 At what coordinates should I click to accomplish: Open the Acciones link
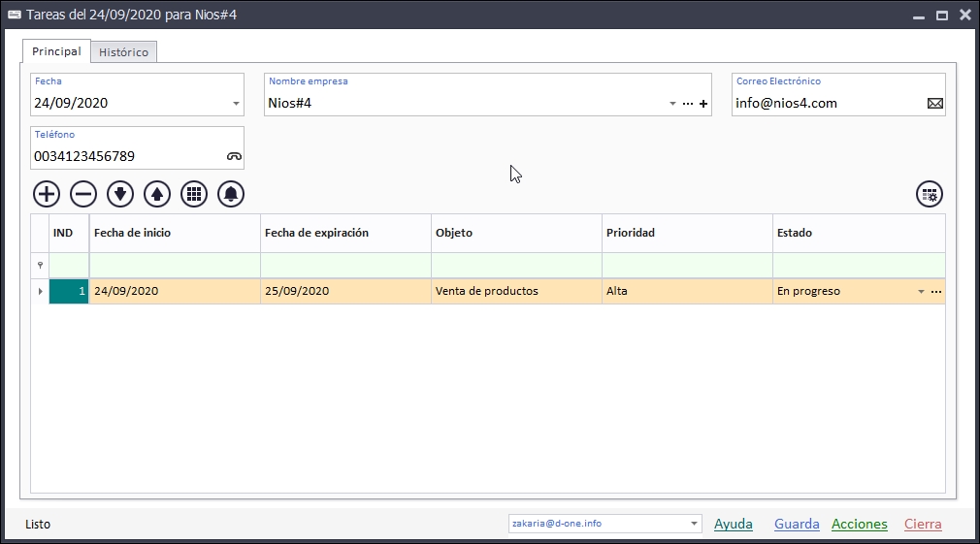[859, 525]
